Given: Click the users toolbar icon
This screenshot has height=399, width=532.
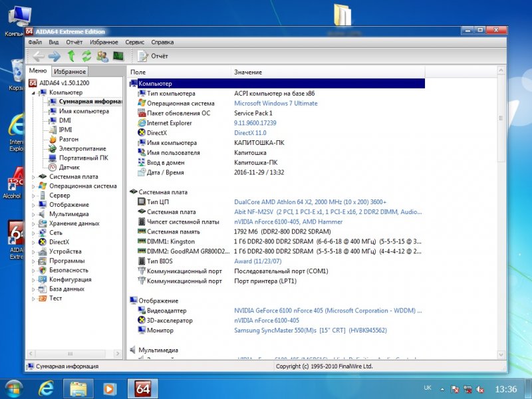Looking at the screenshot, I should [102, 56].
